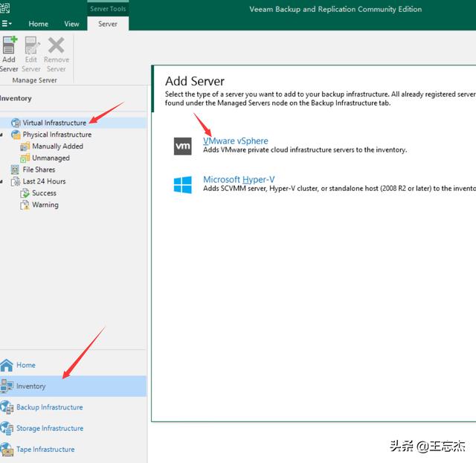The height and width of the screenshot is (463, 476).
Task: Select Physical Infrastructure tree node
Action: point(57,135)
